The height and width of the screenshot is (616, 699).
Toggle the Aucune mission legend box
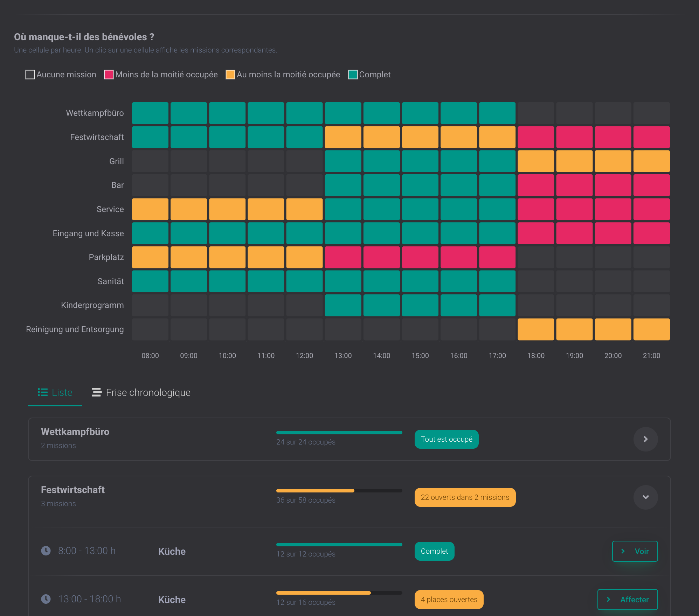pos(30,75)
